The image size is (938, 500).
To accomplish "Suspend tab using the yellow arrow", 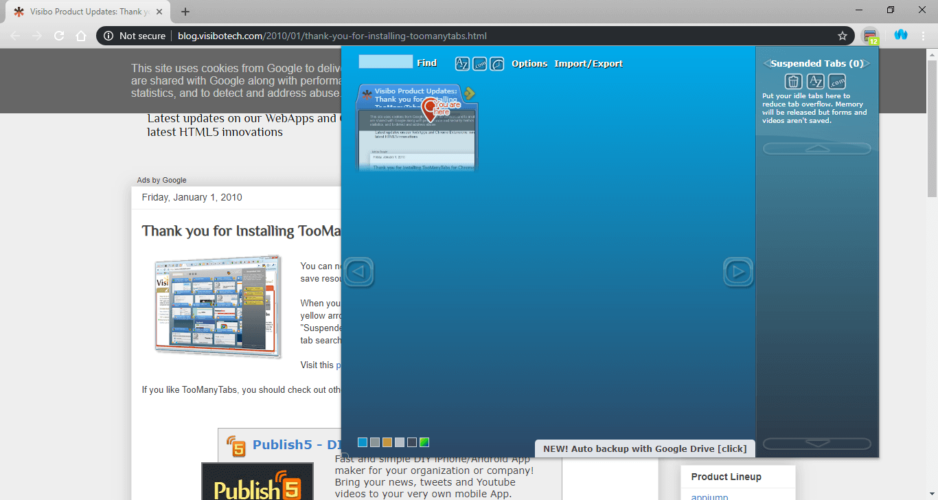I will 470,93.
